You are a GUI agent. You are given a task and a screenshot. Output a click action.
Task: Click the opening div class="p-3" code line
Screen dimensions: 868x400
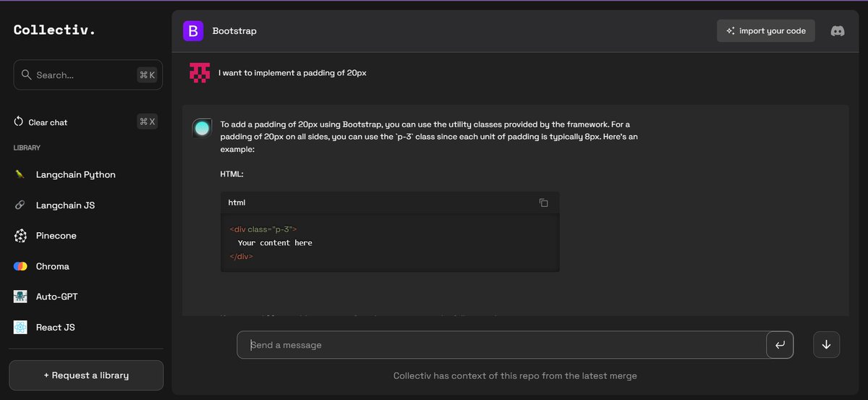263,229
